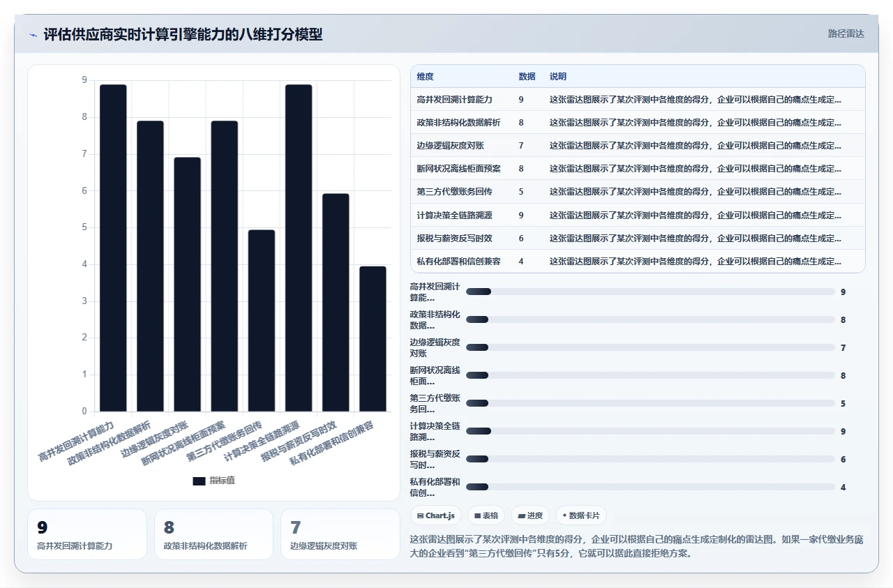Open the stat card showing 8
Viewport: 893px width, 588px height.
[213, 534]
